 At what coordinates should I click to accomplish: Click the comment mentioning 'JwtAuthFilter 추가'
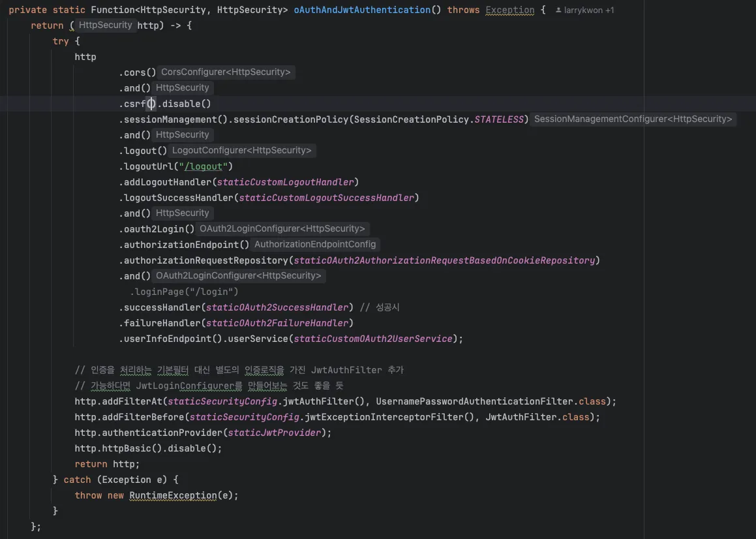coord(239,370)
